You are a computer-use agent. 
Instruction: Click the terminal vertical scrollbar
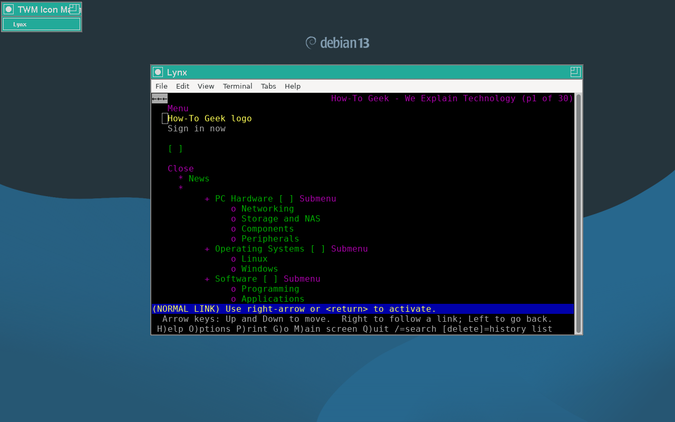[579, 214]
